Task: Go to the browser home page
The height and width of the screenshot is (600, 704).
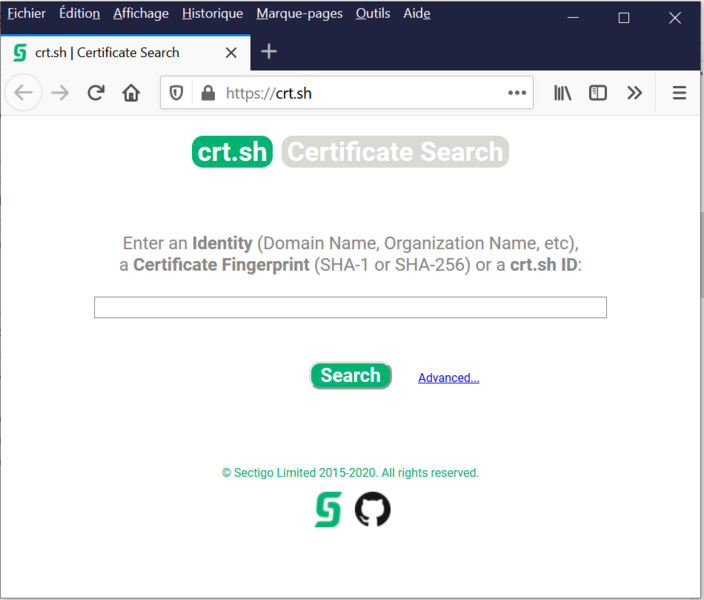Action: coord(131,93)
